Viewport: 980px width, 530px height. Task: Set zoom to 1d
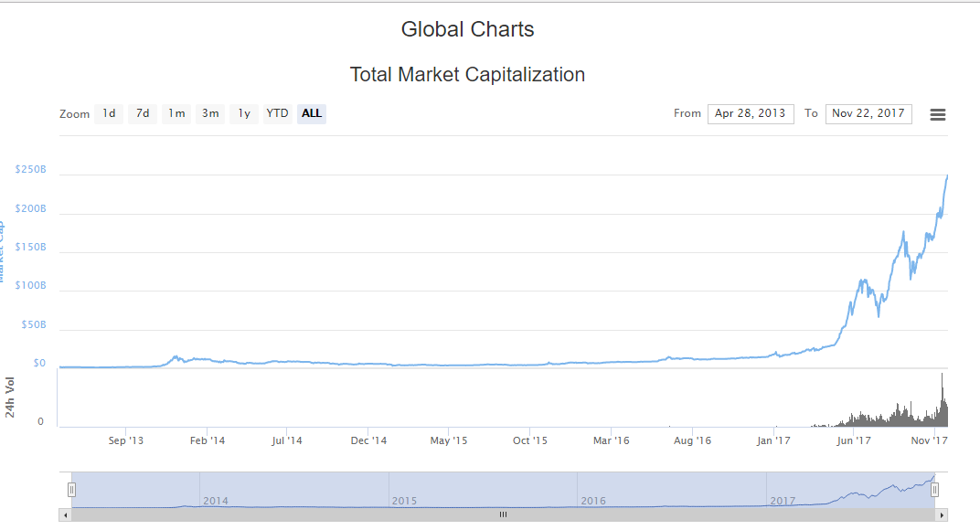[x=109, y=113]
